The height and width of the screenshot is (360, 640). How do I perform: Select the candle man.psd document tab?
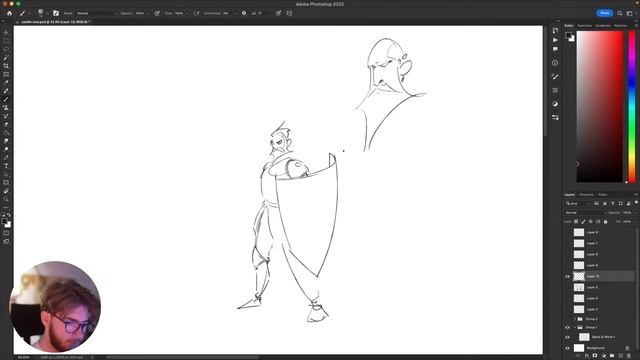click(x=55, y=22)
